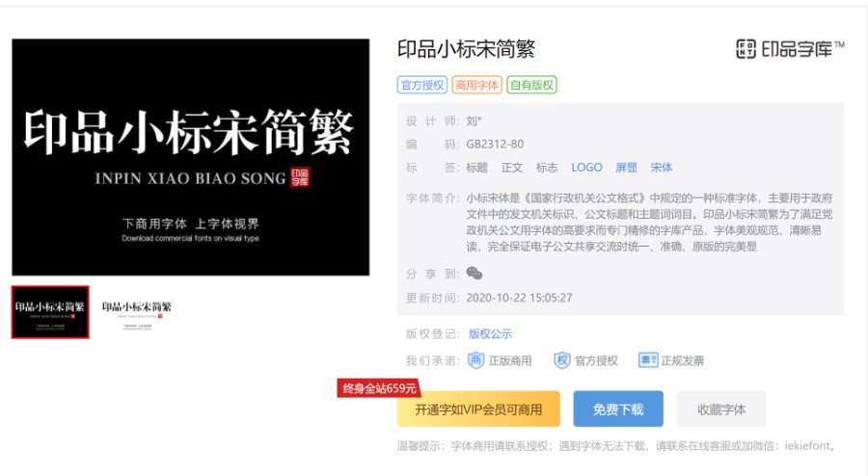
Task: Select the 宋体 tag link
Action: coord(661,168)
